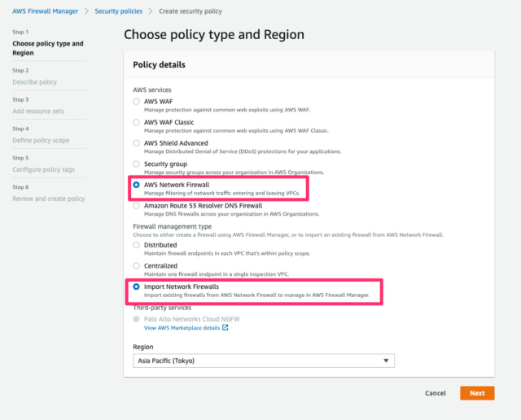
Task: Open Step 2 Describe policy
Action: 34,82
